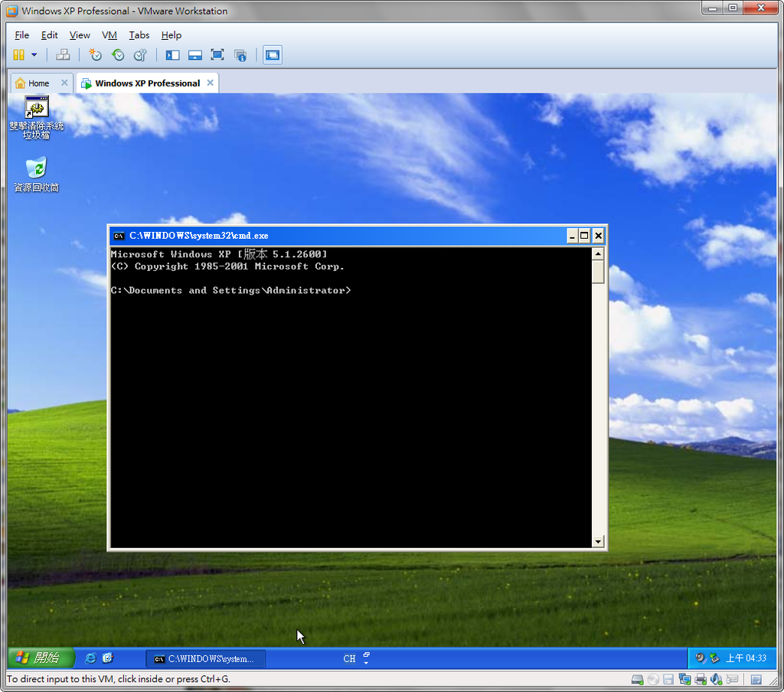Toggle the console view button
Viewport: 784px width, 692px height.
(273, 55)
